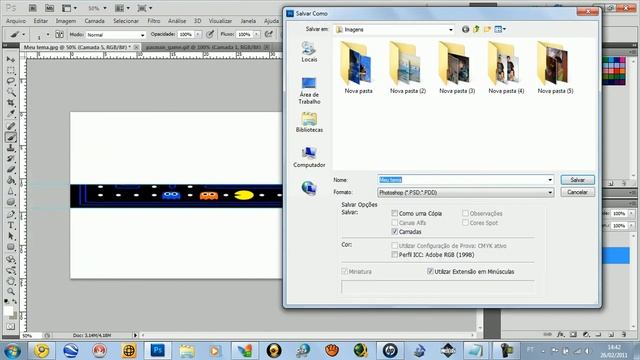
Task: Select the Pen tool
Action: [x=11, y=214]
